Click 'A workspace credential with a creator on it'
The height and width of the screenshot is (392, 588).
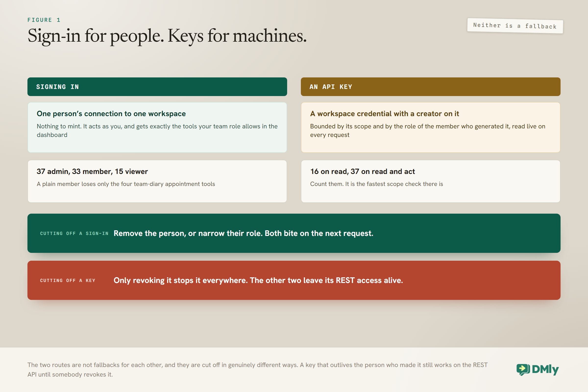click(x=384, y=114)
